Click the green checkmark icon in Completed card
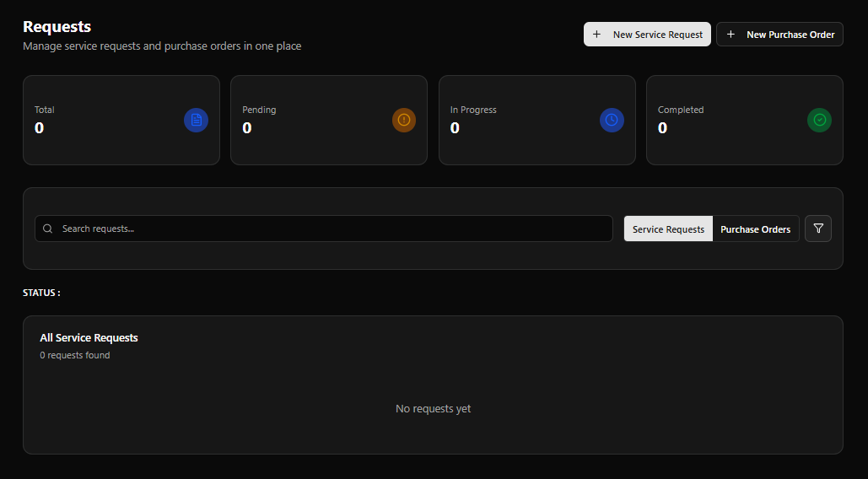 click(819, 120)
